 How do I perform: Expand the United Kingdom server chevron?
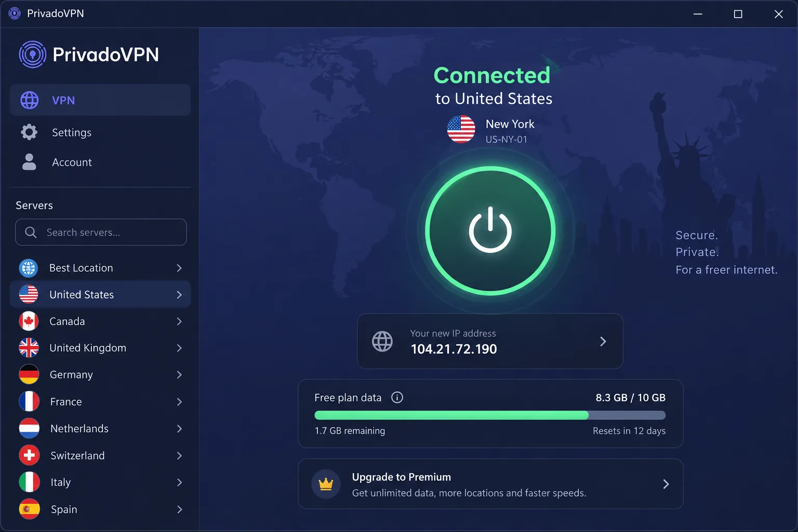pos(179,348)
